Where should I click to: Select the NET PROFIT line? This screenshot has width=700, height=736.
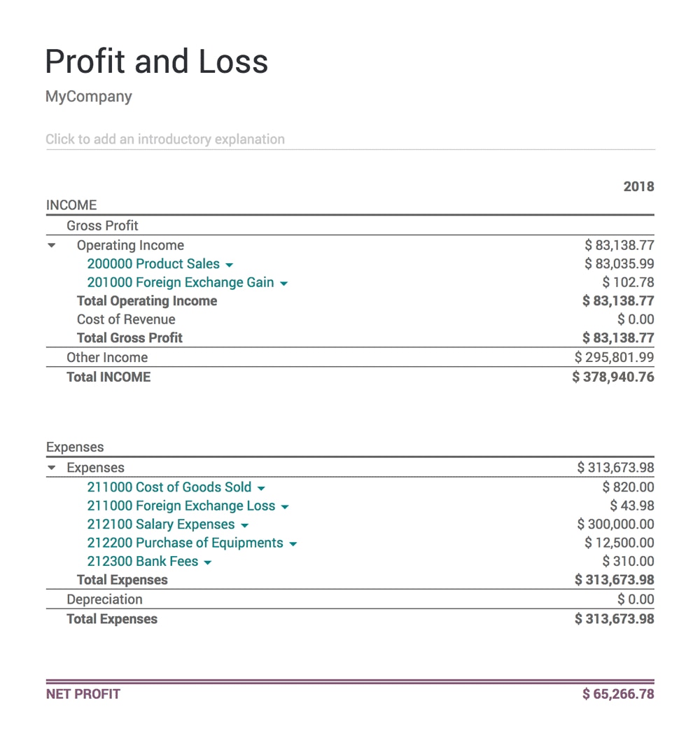click(83, 694)
